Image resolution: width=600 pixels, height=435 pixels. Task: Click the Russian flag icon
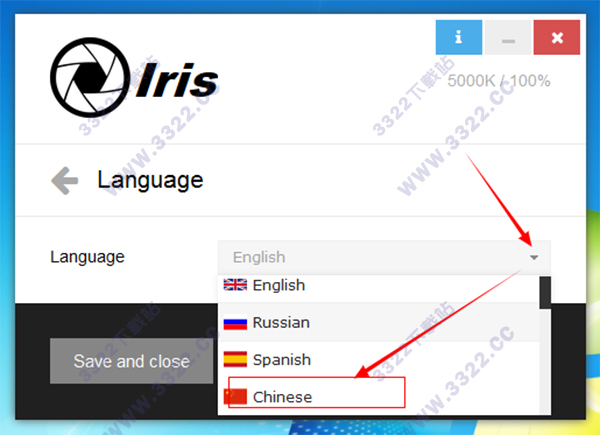click(x=235, y=322)
